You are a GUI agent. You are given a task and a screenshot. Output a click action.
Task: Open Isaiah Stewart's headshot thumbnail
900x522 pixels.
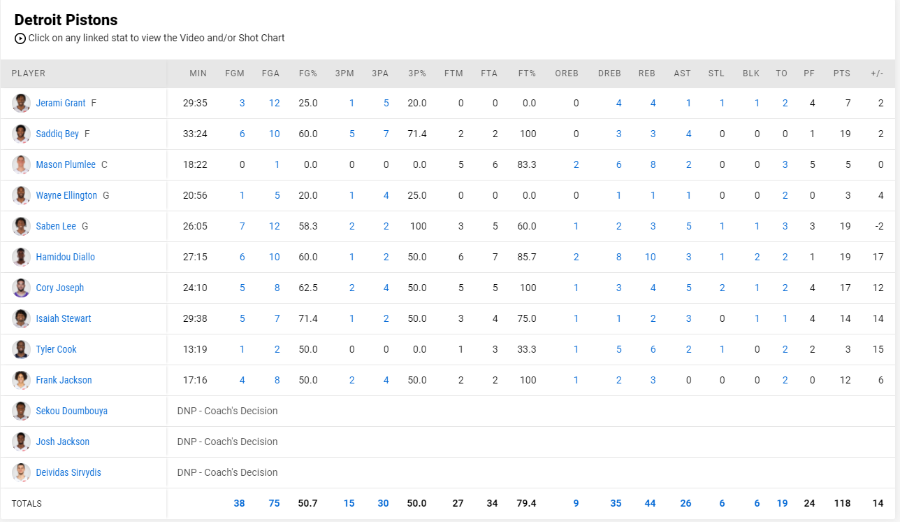[21, 319]
